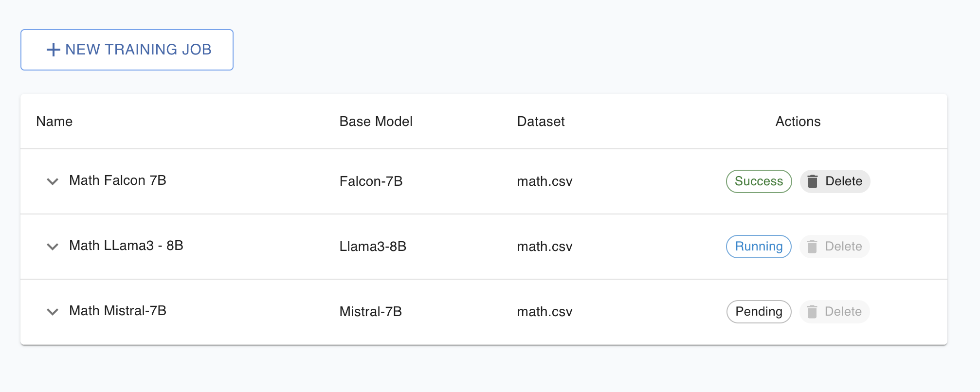Click trash icon in Math LLama3 - 8B row
Image resolution: width=980 pixels, height=392 pixels.
(x=812, y=247)
